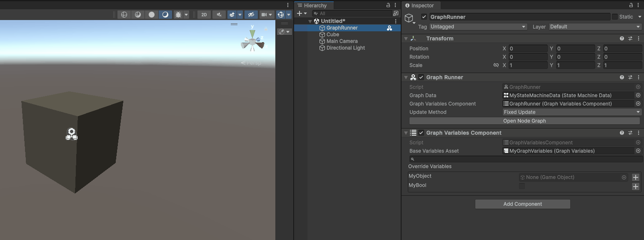Disable the Graph Runner component checkbox
The width and height of the screenshot is (644, 240).
pos(421,77)
